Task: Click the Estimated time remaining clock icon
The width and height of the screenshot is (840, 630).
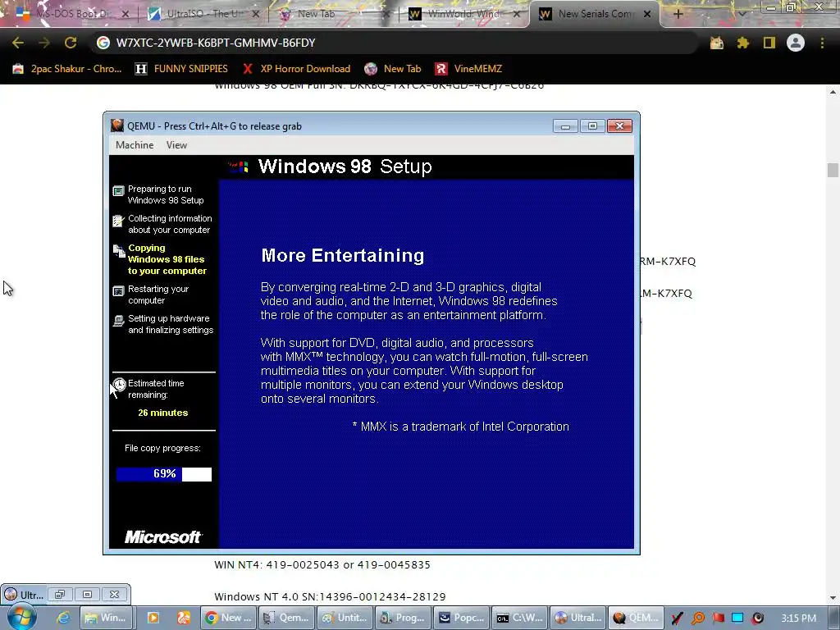Action: coord(119,385)
